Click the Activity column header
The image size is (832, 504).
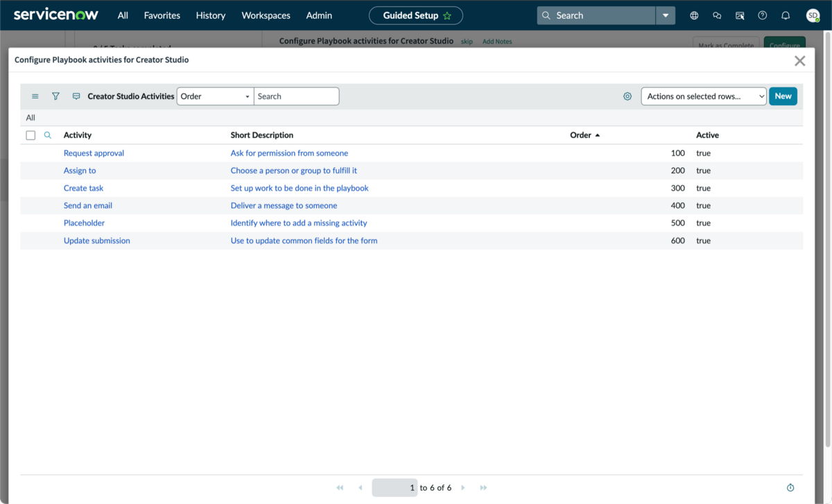point(78,135)
